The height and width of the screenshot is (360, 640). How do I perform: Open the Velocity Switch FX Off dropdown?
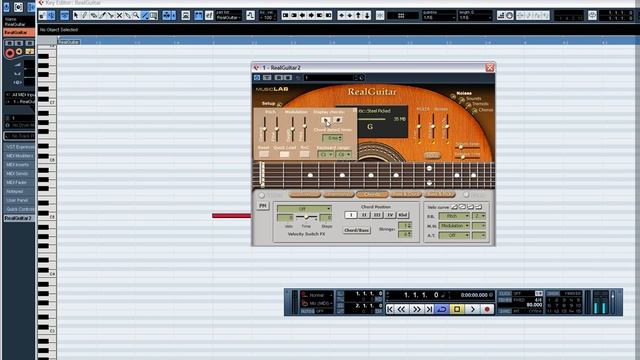[x=304, y=209]
